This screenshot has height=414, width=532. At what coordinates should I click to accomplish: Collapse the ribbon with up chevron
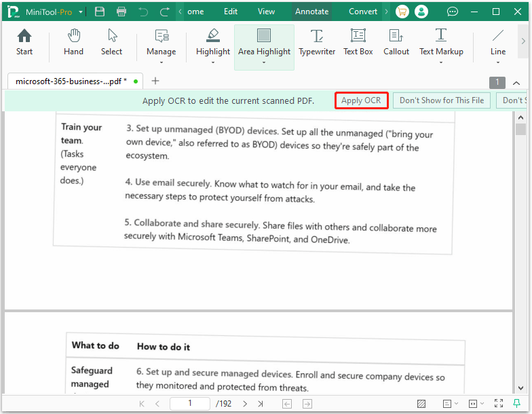pyautogui.click(x=516, y=83)
